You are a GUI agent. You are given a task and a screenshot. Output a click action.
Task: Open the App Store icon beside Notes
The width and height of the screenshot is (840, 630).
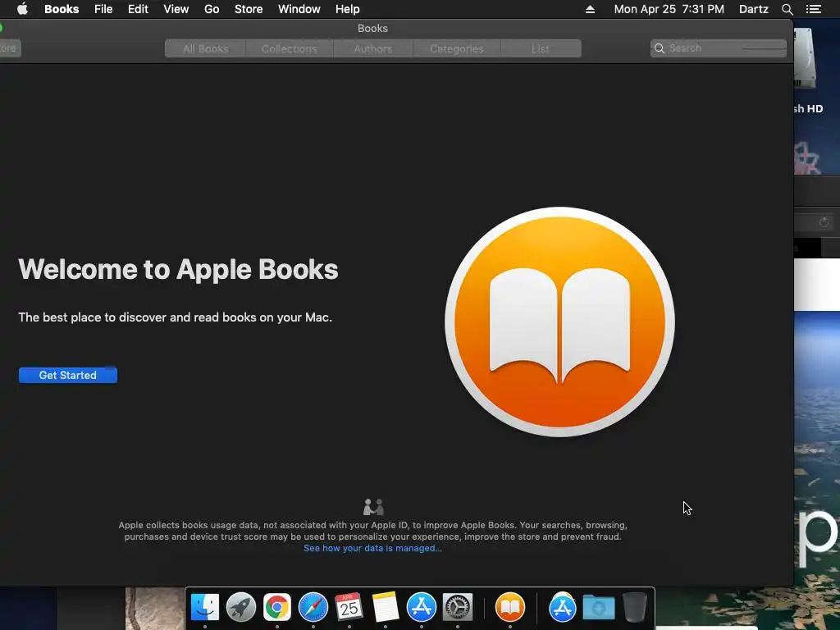point(422,607)
